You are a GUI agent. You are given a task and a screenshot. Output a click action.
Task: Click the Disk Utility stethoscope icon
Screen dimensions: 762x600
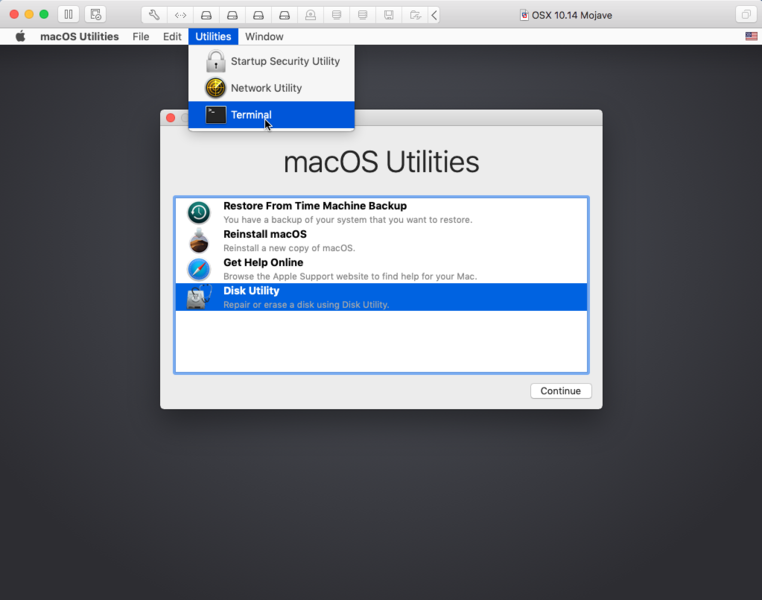199,297
